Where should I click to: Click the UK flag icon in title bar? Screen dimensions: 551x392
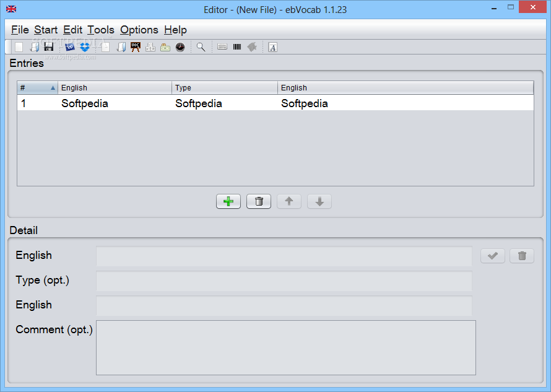point(11,9)
